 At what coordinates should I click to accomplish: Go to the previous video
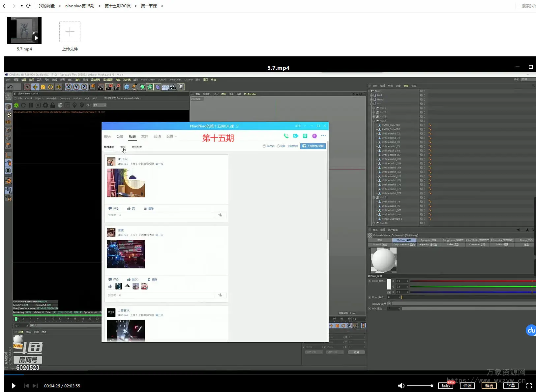pyautogui.click(x=26, y=386)
